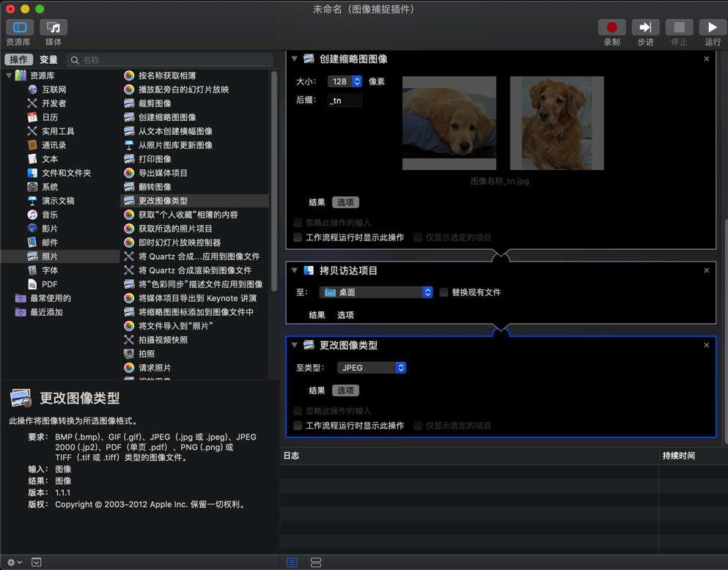Check 替换现有文件 in 拷贝访达项目
Screen dimensions: 728x570
pos(444,292)
